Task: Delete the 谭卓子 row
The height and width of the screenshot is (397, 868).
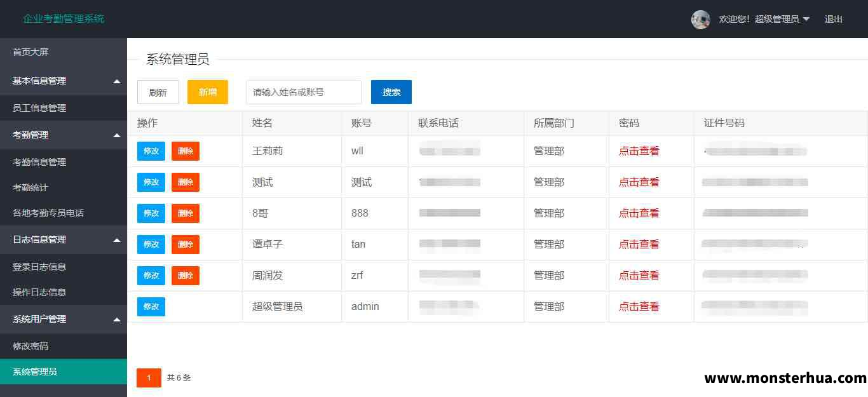Action: (186, 245)
